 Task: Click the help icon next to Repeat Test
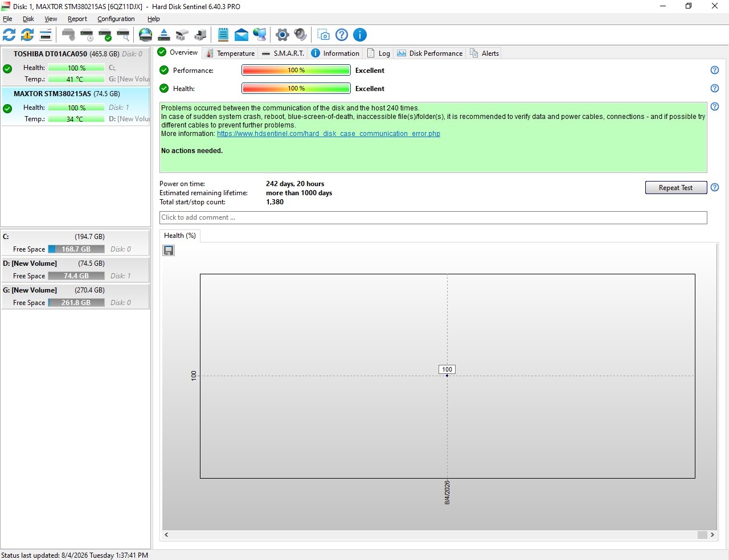pyautogui.click(x=715, y=187)
